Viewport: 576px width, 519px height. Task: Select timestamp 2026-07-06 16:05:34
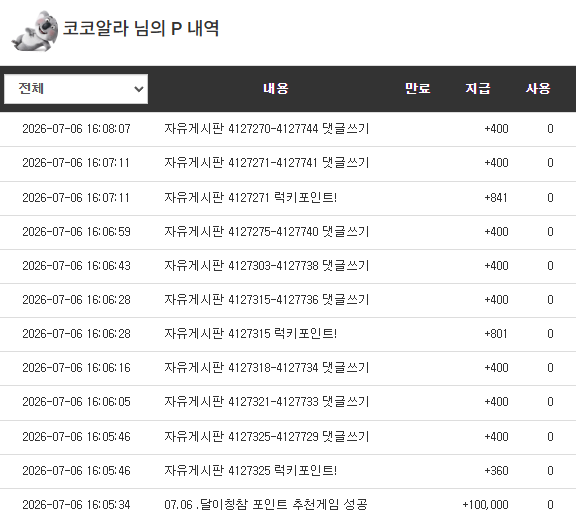pyautogui.click(x=76, y=505)
